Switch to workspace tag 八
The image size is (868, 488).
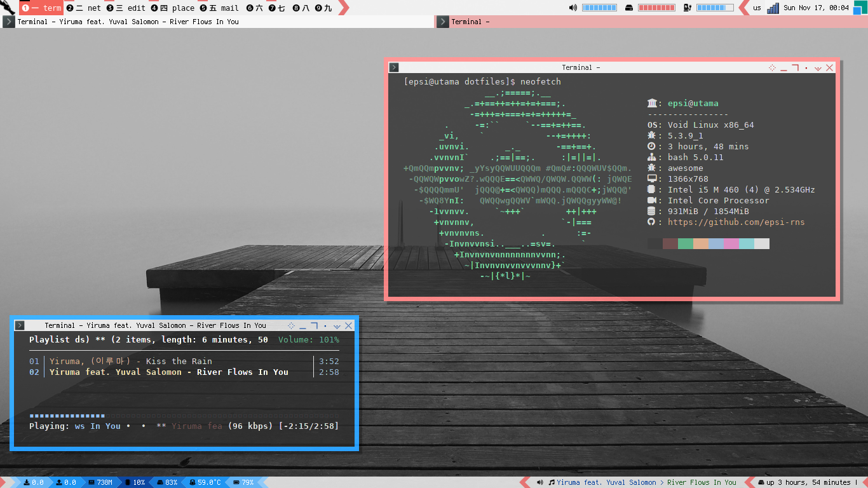click(301, 8)
